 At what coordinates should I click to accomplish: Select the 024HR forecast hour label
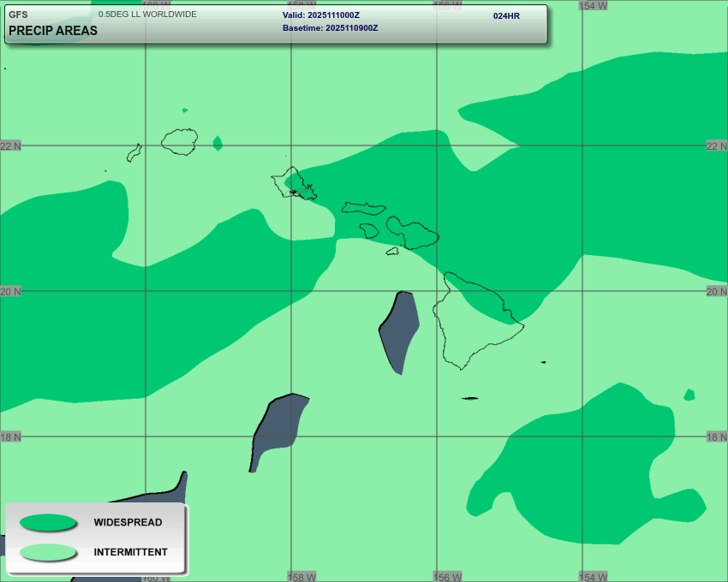506,15
